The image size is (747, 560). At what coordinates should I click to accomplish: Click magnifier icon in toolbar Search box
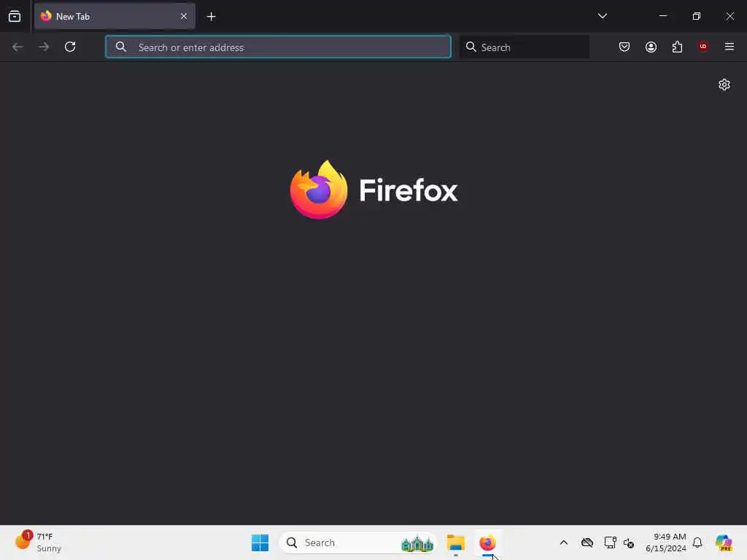pyautogui.click(x=471, y=47)
